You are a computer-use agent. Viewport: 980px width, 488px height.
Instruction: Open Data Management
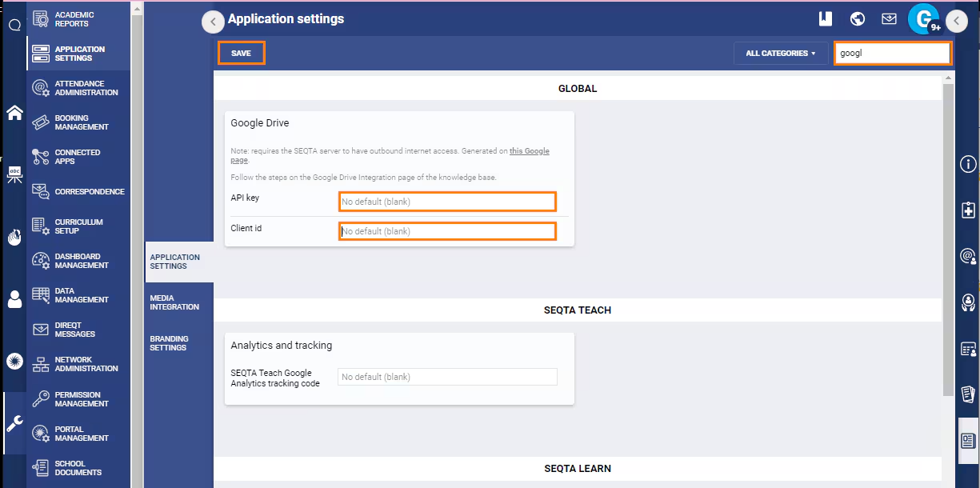[78, 295]
